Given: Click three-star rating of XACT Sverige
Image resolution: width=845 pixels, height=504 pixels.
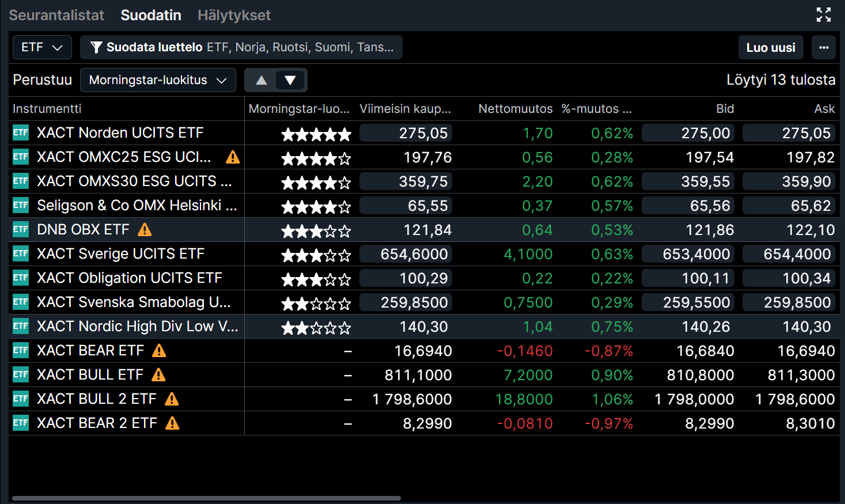Looking at the screenshot, I should (316, 255).
